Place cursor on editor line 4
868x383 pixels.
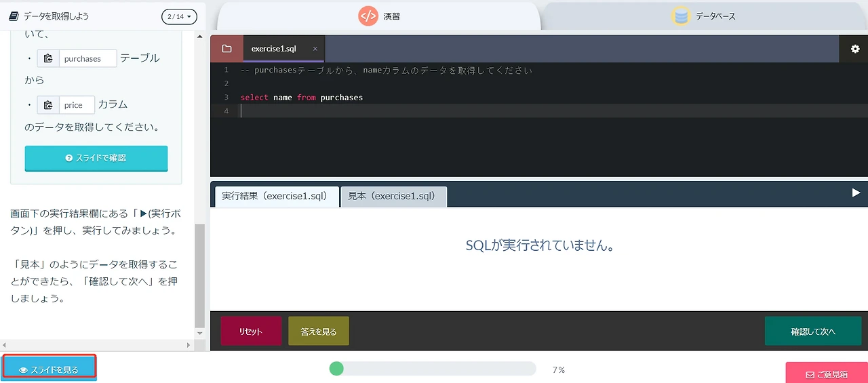coord(539,110)
